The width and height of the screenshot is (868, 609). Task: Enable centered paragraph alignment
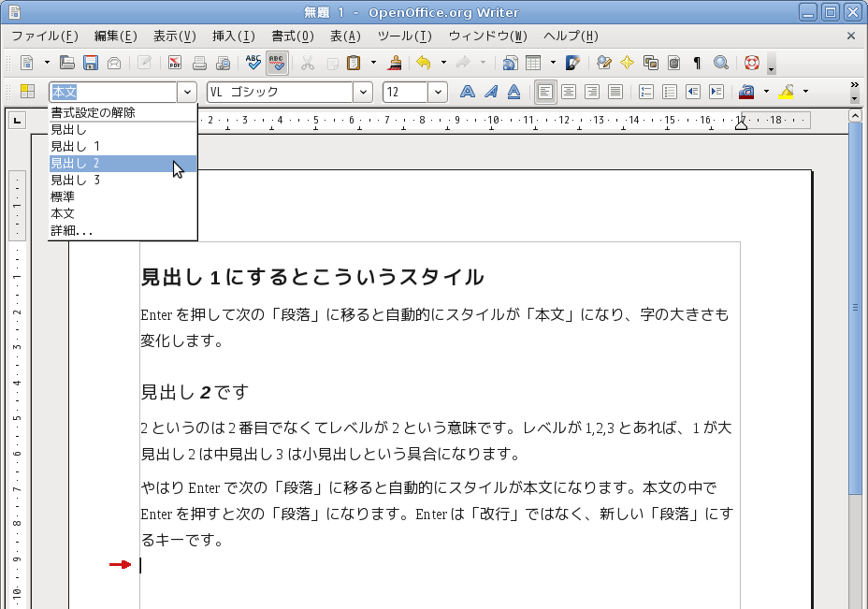point(568,92)
